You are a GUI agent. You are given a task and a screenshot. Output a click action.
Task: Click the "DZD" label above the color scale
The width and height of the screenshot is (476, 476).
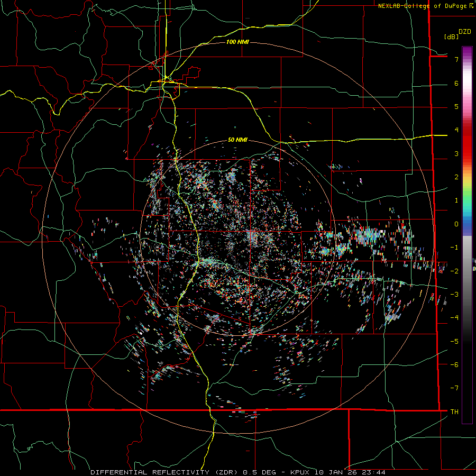[465, 32]
